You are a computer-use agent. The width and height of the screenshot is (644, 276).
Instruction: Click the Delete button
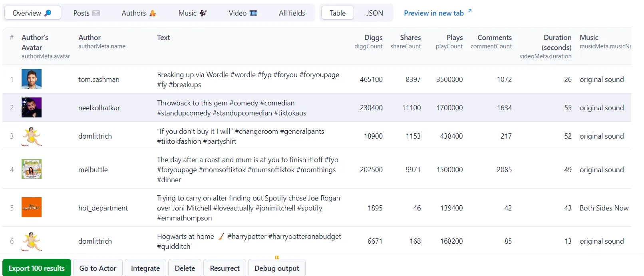tap(185, 268)
